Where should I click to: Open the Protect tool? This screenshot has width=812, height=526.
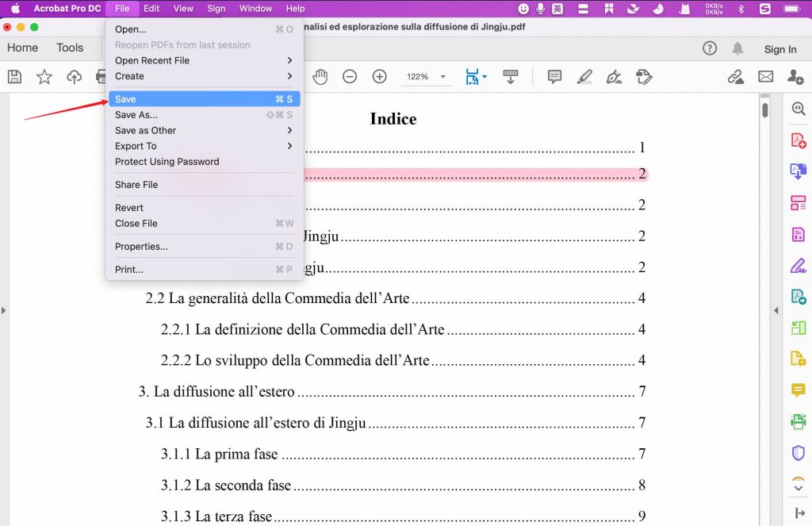click(x=799, y=452)
